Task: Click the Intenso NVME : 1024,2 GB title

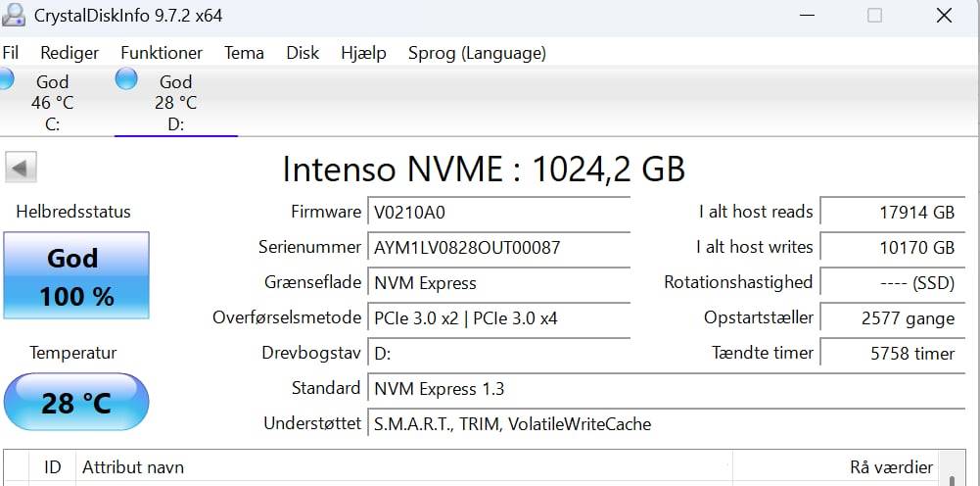Action: pos(484,169)
